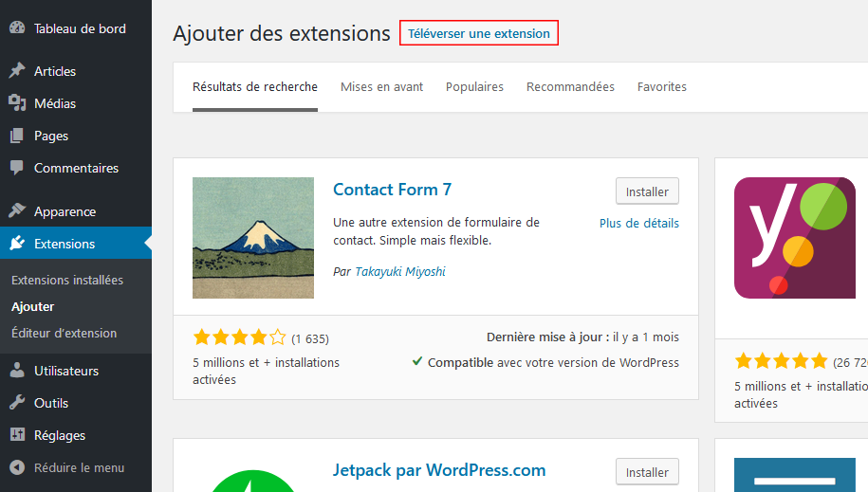Viewport: 868px width, 492px height.
Task: Install the Jetpack extension
Action: coord(647,472)
